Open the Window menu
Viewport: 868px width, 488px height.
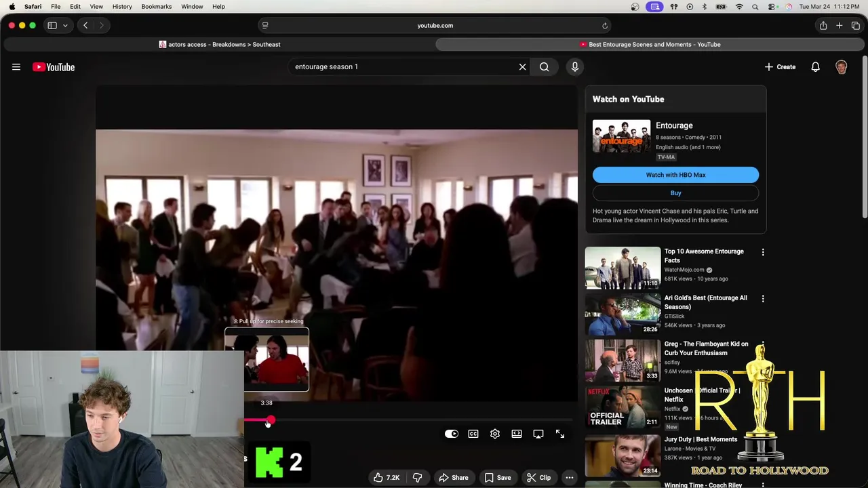pyautogui.click(x=192, y=7)
